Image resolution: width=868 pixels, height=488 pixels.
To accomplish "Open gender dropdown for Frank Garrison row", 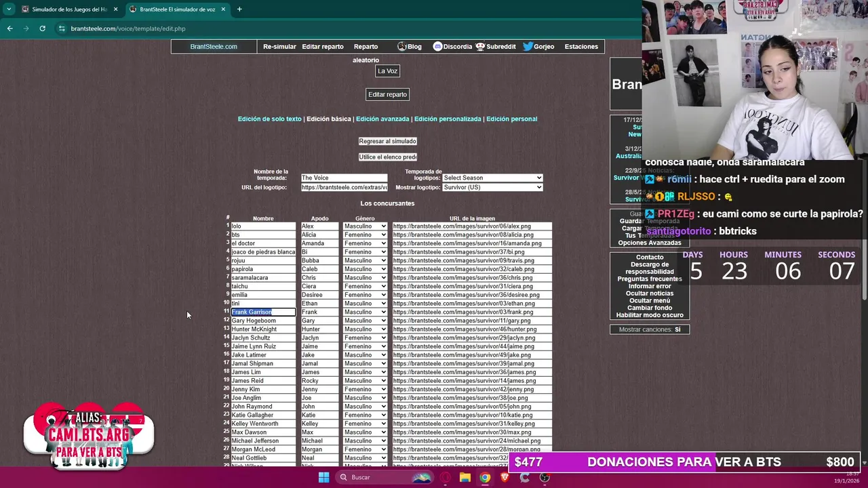I will coord(365,312).
